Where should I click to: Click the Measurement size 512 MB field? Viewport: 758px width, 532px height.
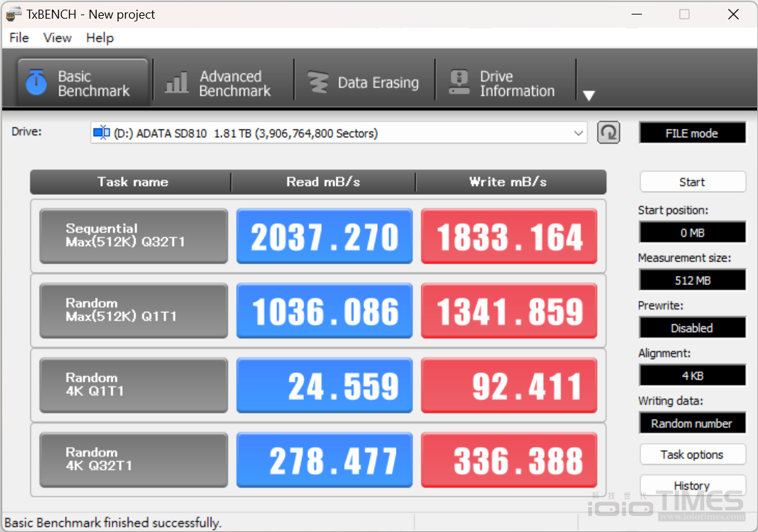[692, 281]
